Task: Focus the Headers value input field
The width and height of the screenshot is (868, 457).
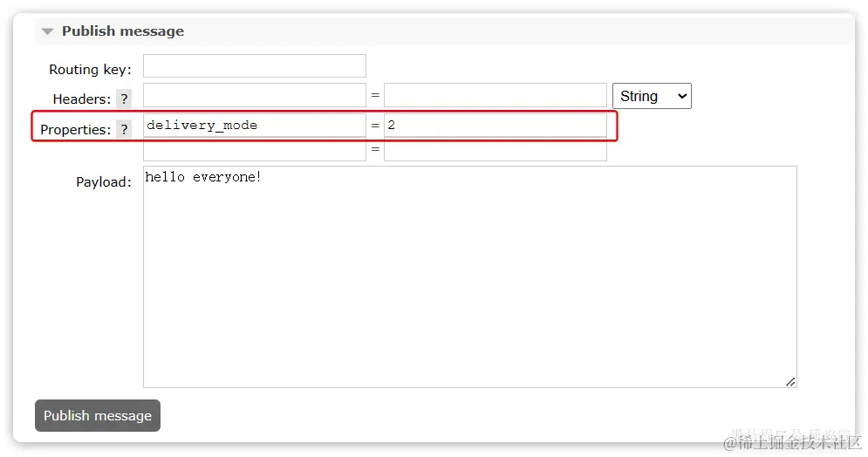Action: pyautogui.click(x=496, y=95)
